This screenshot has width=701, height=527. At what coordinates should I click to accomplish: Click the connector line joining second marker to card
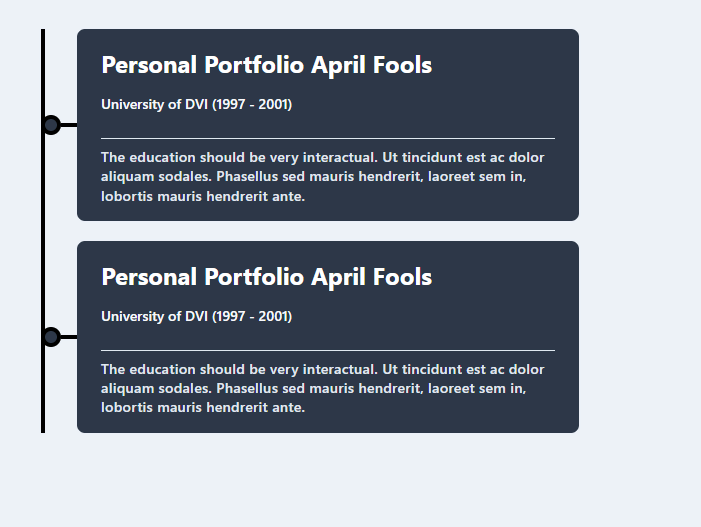click(x=69, y=337)
